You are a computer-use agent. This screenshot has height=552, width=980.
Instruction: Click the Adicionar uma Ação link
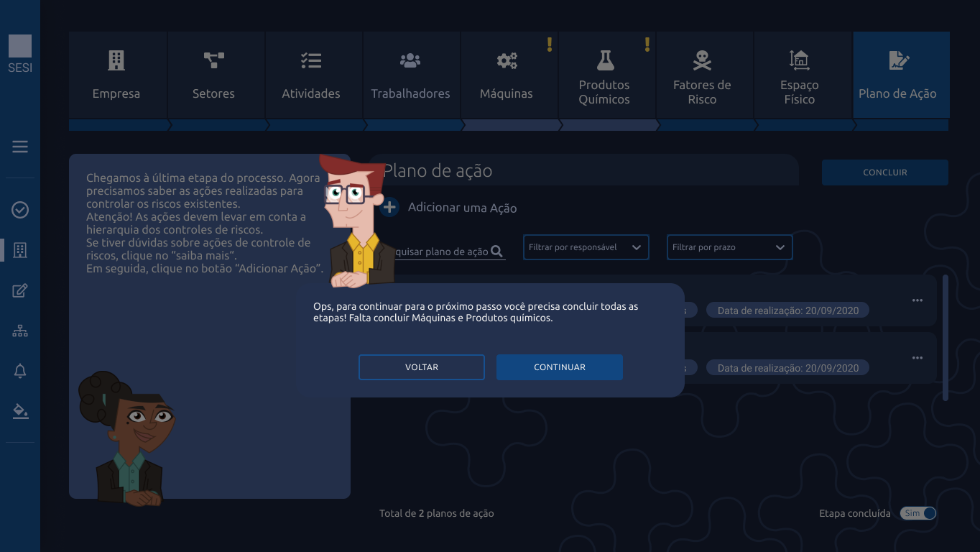coord(463,208)
